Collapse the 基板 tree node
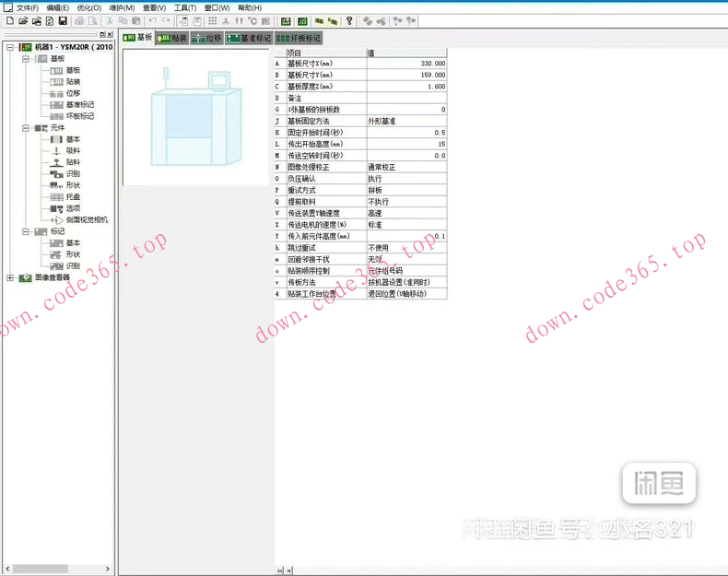Viewport: 728px width, 576px height. click(x=27, y=59)
